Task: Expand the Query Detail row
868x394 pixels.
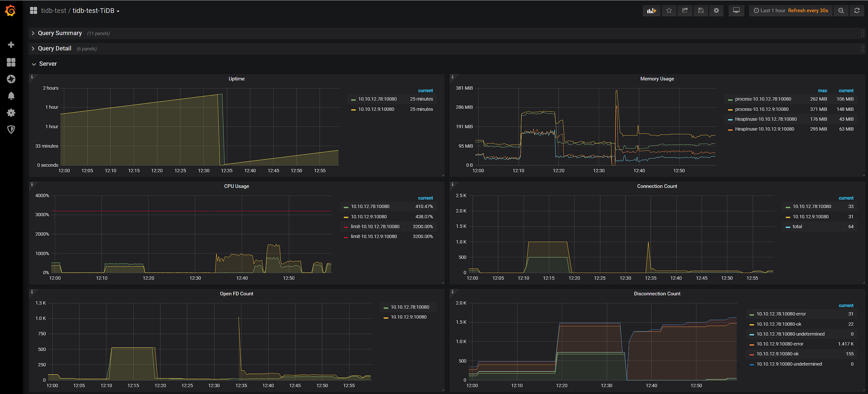Action: (x=55, y=48)
